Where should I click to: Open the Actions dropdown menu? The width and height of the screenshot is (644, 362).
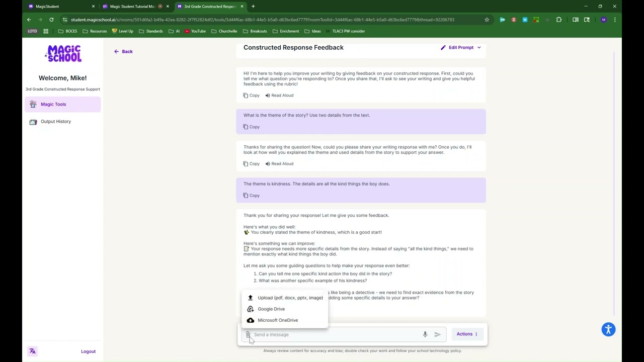click(x=467, y=334)
